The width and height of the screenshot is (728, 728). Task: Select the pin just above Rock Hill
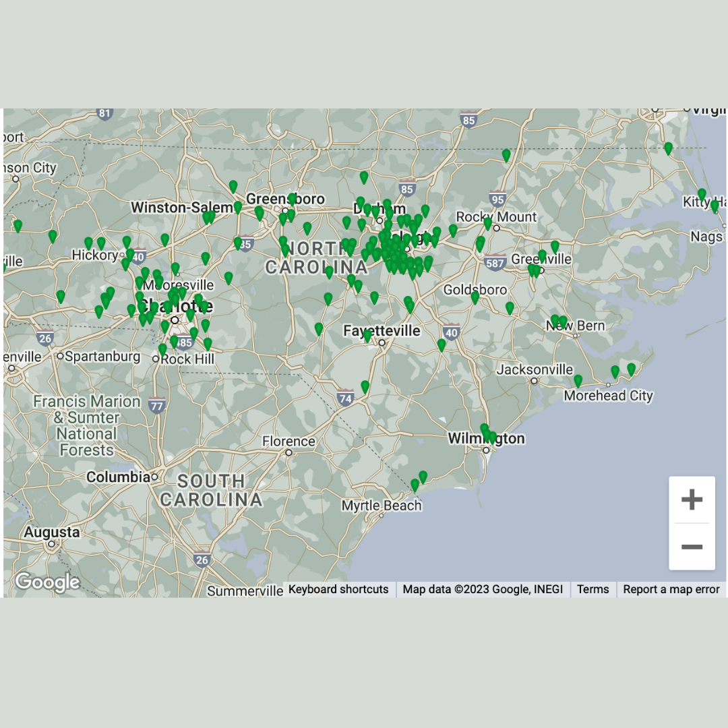(162, 350)
